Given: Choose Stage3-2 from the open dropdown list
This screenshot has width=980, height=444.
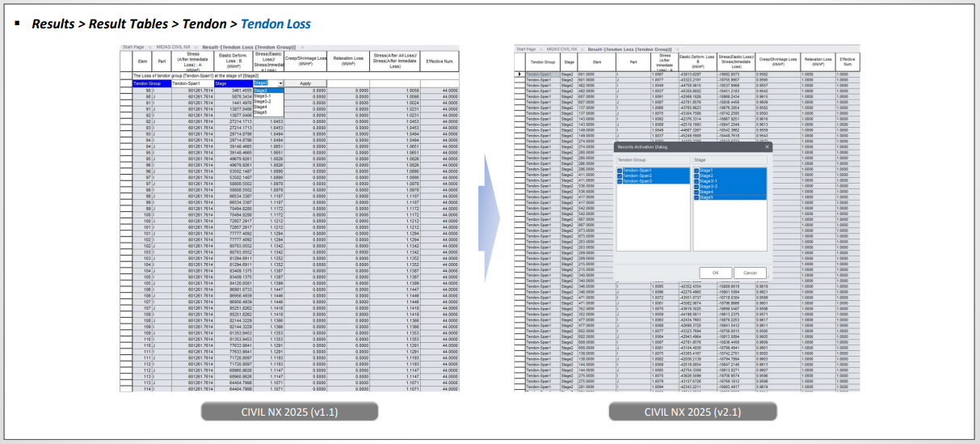Looking at the screenshot, I should coord(261,102).
